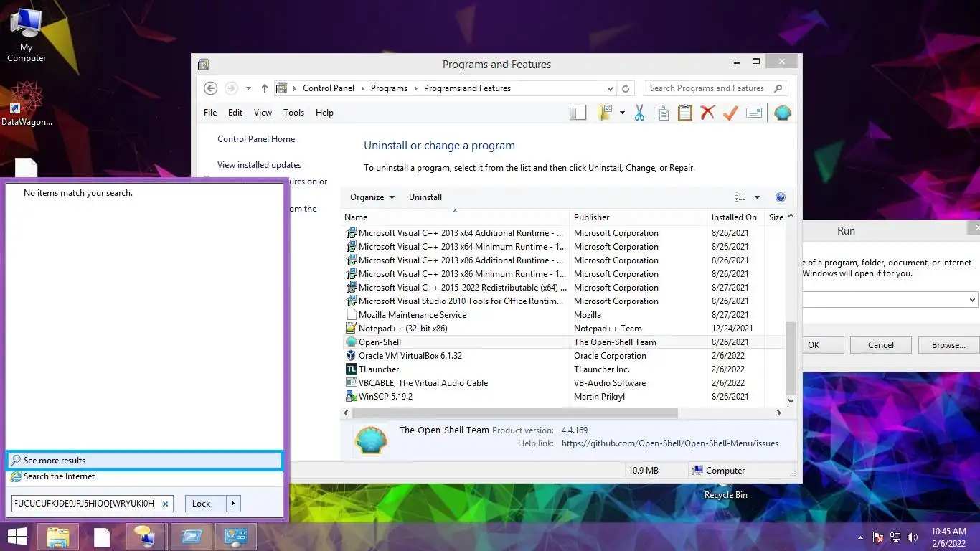
Task: Select Mozilla Maintenance Service row
Action: [x=563, y=315]
